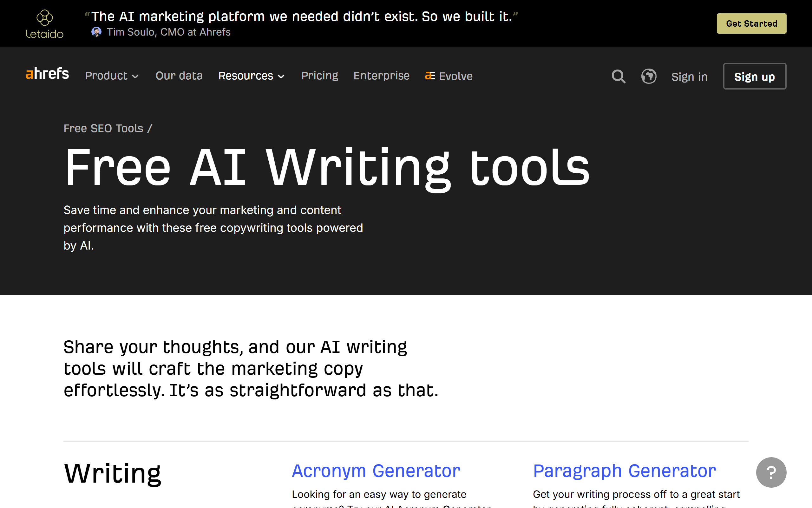
Task: Click the 'Writing' section heading
Action: coord(112,474)
